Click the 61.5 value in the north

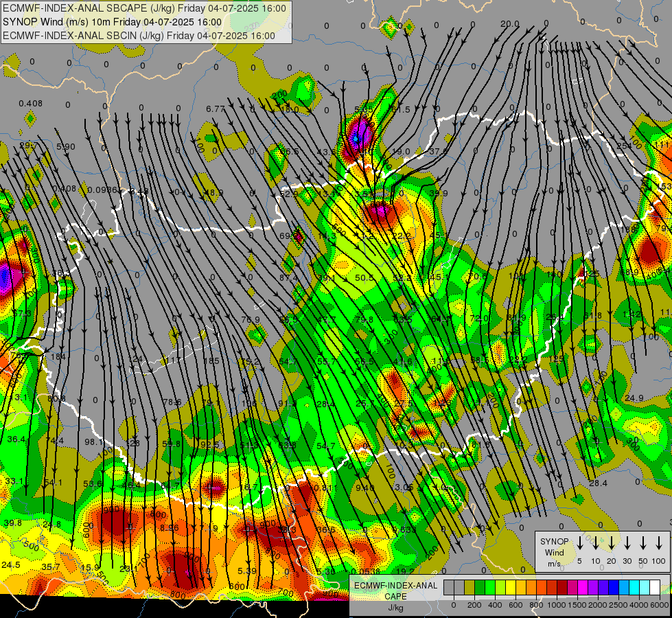(401, 110)
